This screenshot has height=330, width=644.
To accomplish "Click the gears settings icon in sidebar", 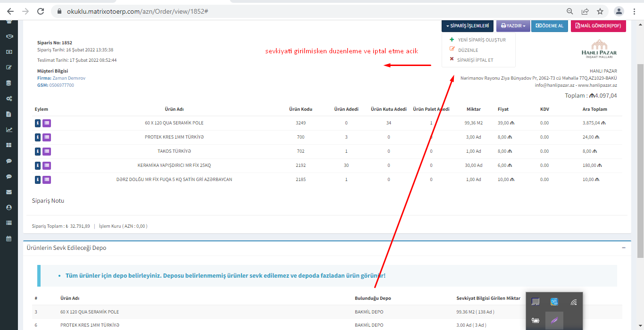I will click(x=9, y=99).
